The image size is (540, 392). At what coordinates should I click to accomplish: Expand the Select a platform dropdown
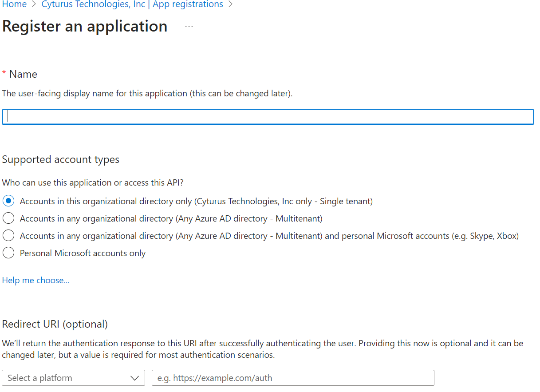[73, 378]
